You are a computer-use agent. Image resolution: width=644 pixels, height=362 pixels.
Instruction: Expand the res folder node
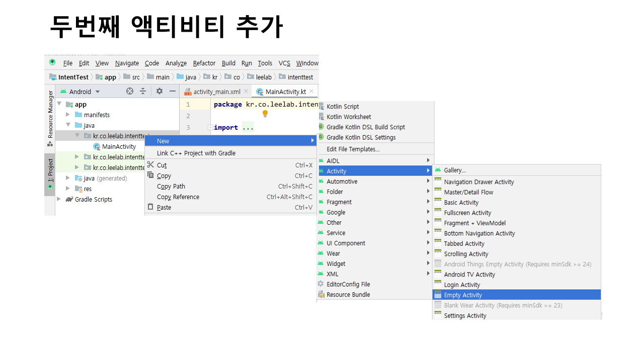[68, 189]
